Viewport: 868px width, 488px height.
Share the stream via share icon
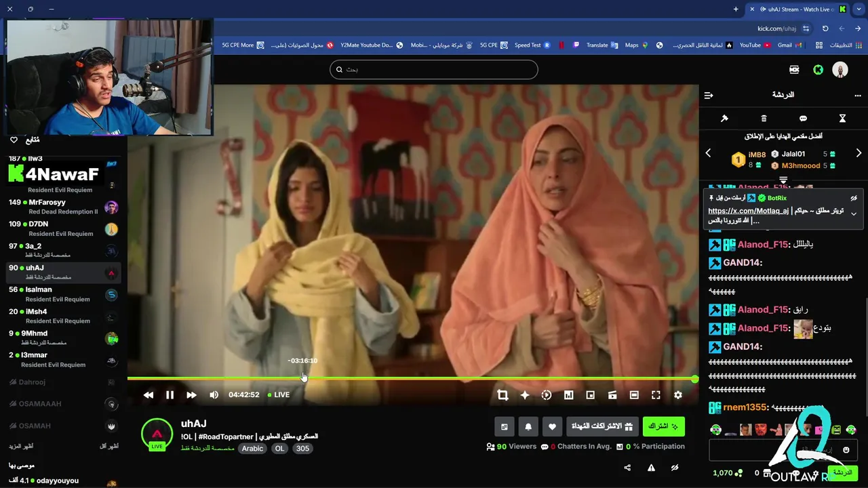click(627, 468)
